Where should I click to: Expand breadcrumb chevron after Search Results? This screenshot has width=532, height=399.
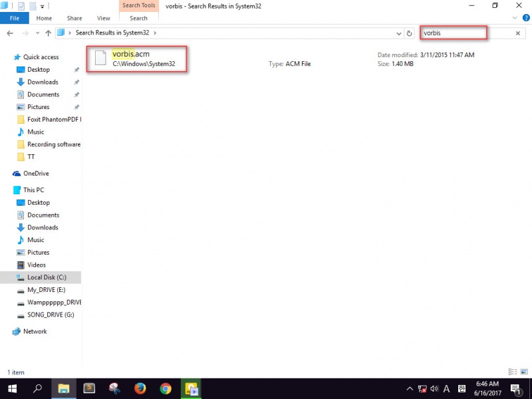coord(155,33)
